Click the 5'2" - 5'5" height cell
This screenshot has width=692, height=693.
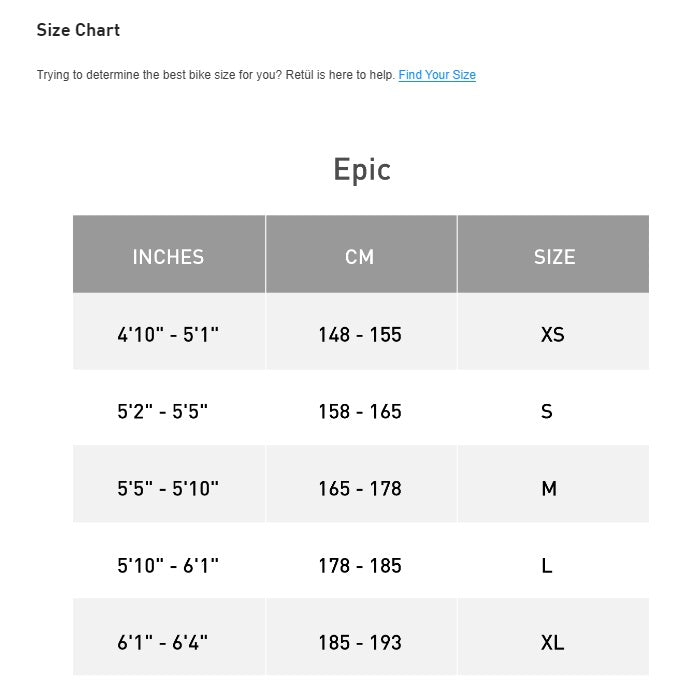click(x=163, y=412)
